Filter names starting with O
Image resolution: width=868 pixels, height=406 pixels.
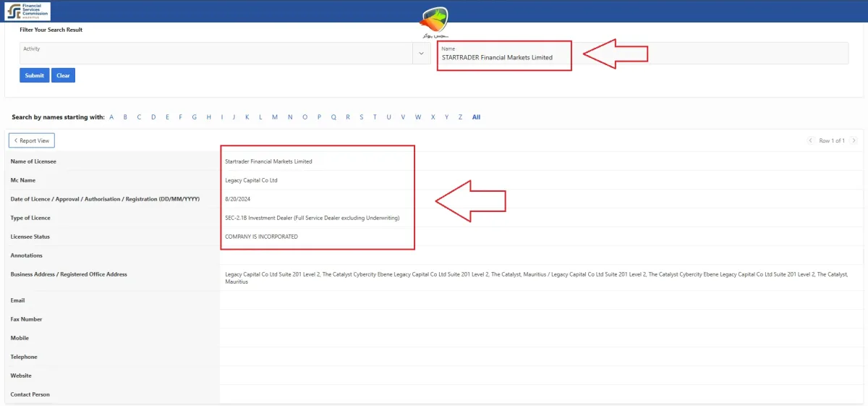305,117
